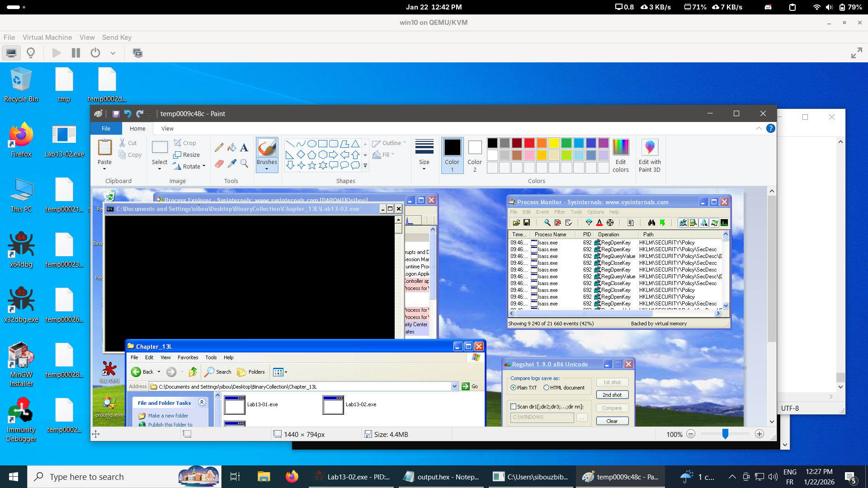Select the Color picker eyedropper tool
Screen dimensions: 868x488
tap(232, 164)
